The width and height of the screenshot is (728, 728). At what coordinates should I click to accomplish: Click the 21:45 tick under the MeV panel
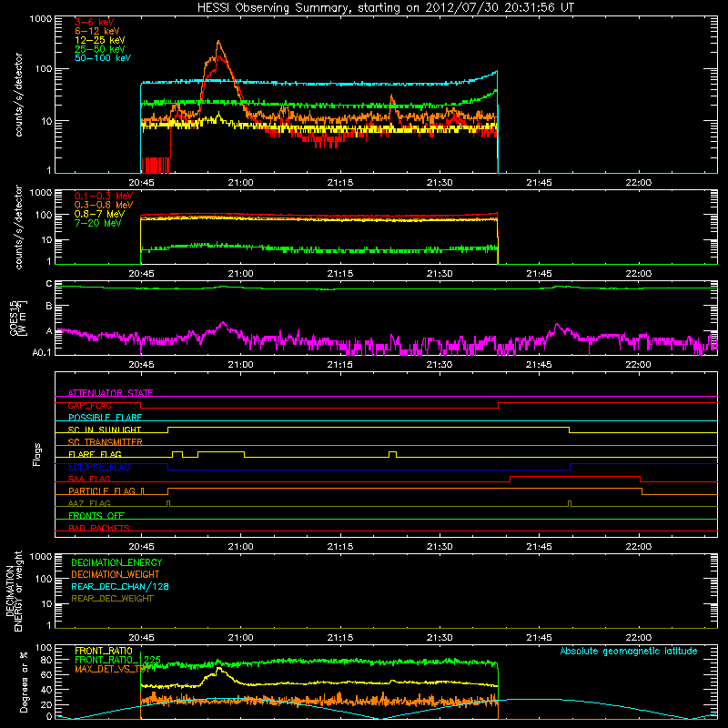pos(539,274)
